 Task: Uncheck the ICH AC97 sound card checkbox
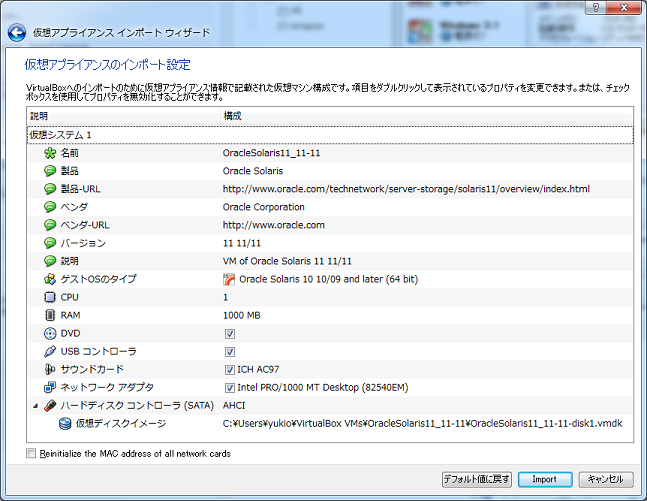[x=230, y=369]
